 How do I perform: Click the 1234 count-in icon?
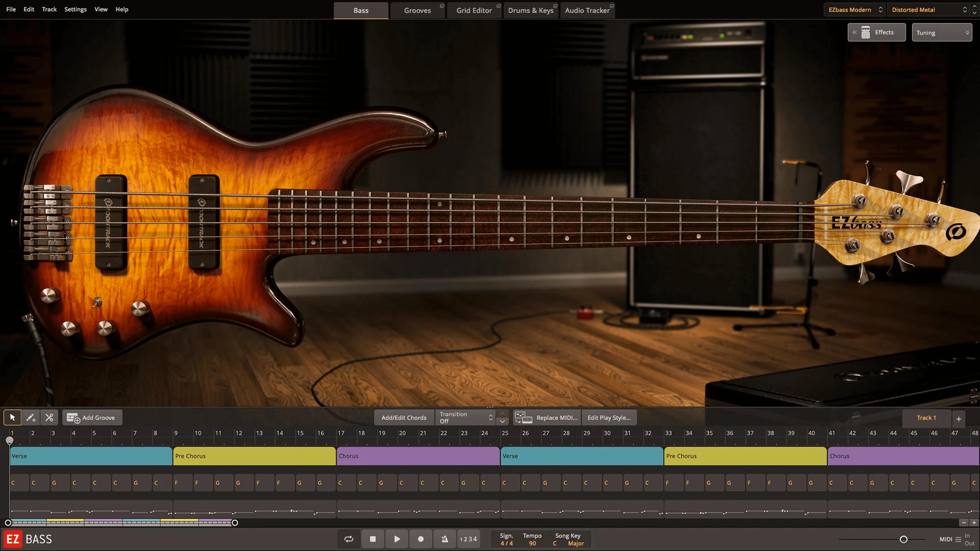point(468,538)
